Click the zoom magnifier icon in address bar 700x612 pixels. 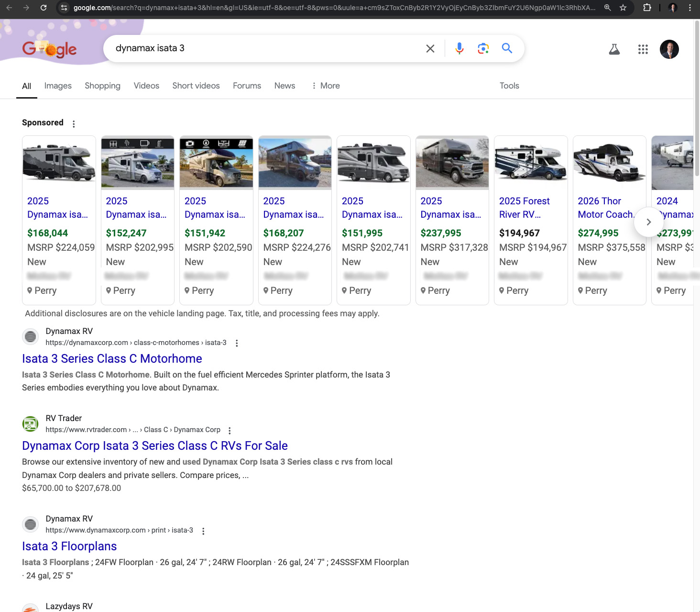click(x=607, y=8)
